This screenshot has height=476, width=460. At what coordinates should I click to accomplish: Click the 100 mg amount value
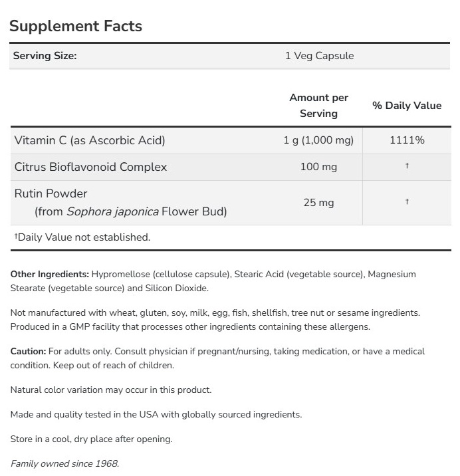tap(319, 167)
